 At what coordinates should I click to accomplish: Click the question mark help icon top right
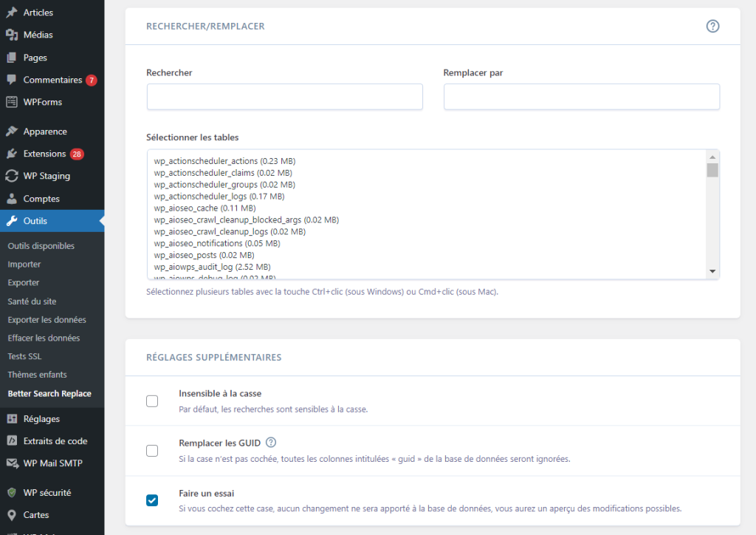(712, 26)
